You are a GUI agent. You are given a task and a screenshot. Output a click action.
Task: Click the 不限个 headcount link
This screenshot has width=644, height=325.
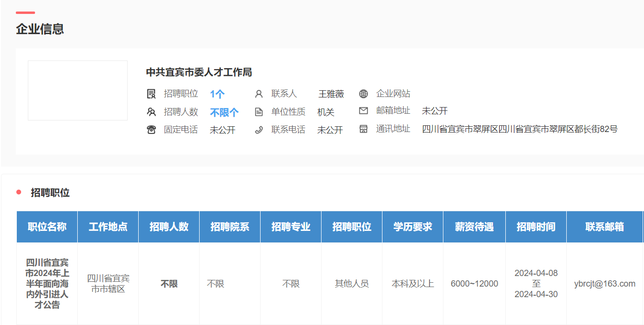[x=224, y=112]
